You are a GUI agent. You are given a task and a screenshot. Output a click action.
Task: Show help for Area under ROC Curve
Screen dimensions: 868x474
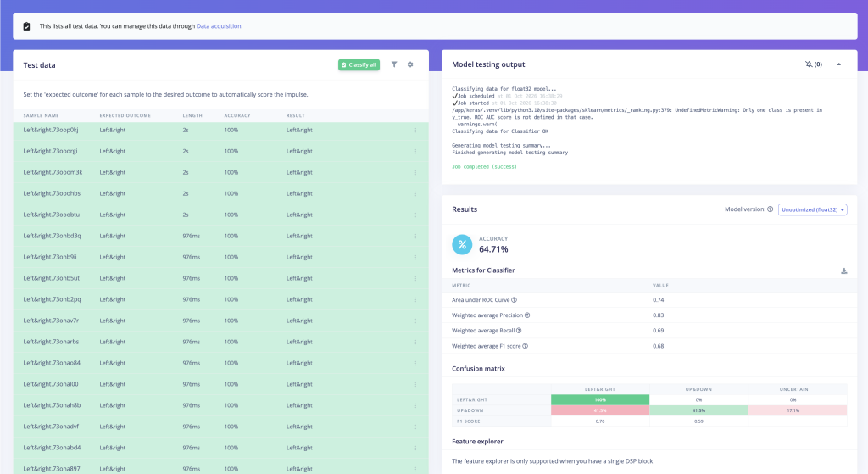tap(515, 300)
